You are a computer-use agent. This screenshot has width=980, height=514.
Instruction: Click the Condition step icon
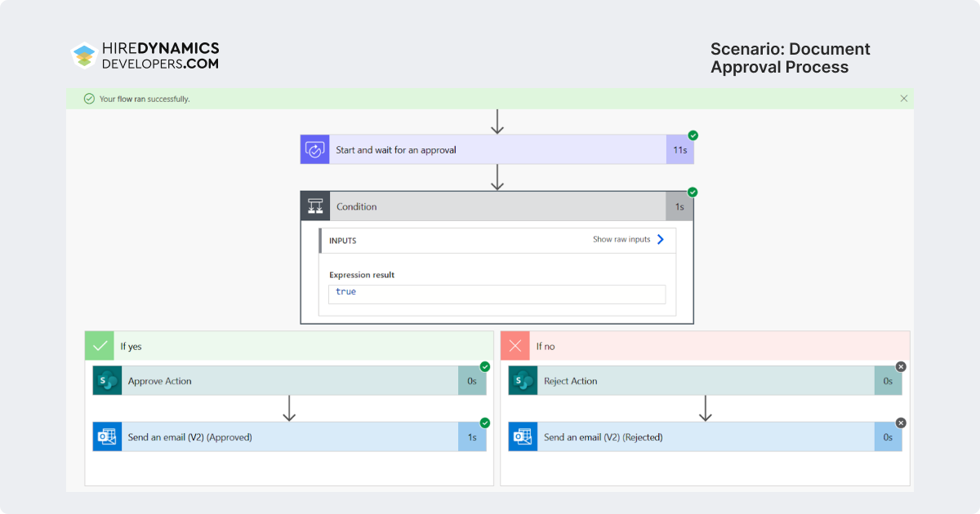click(x=315, y=206)
